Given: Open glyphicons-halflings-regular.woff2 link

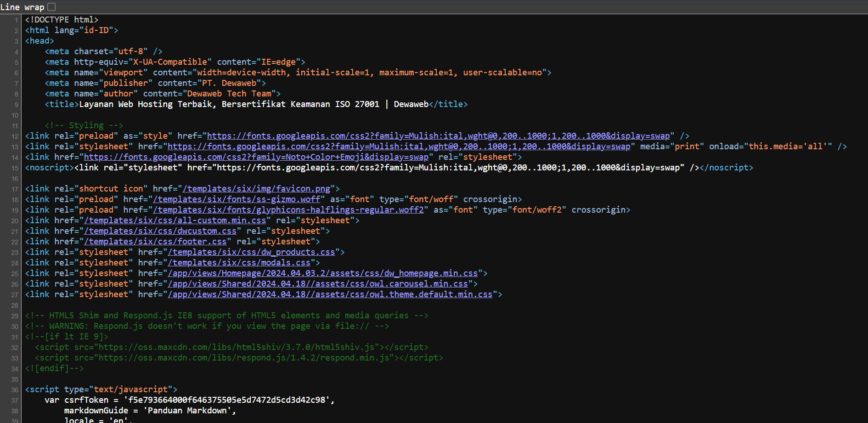Looking at the screenshot, I should tap(288, 210).
